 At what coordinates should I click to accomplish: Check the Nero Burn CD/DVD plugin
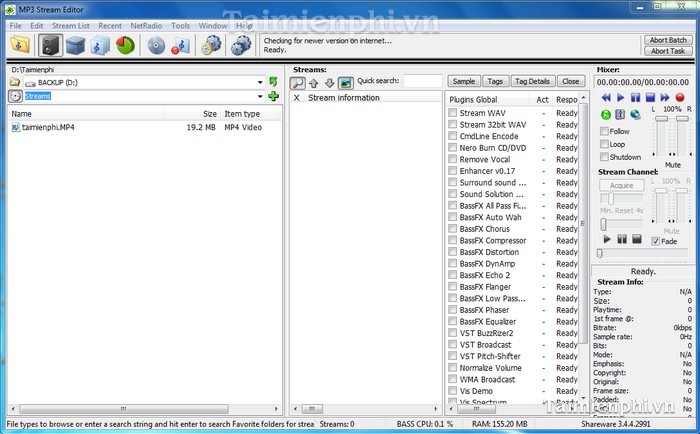point(453,148)
